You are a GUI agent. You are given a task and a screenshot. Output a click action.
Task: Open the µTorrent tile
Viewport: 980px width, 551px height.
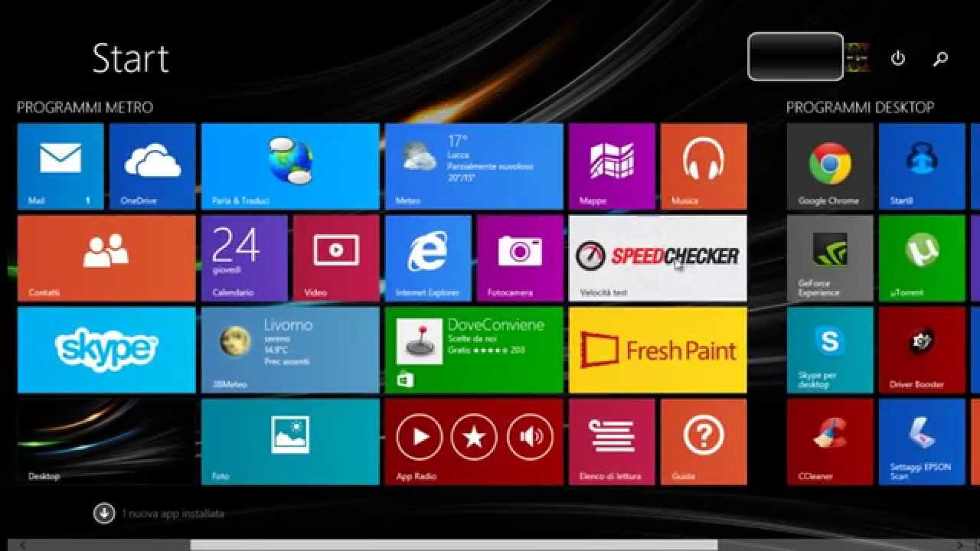[x=922, y=259]
